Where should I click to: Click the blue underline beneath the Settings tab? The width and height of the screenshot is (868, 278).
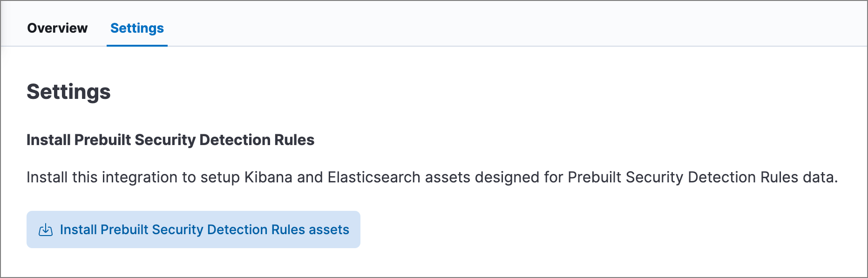(137, 45)
